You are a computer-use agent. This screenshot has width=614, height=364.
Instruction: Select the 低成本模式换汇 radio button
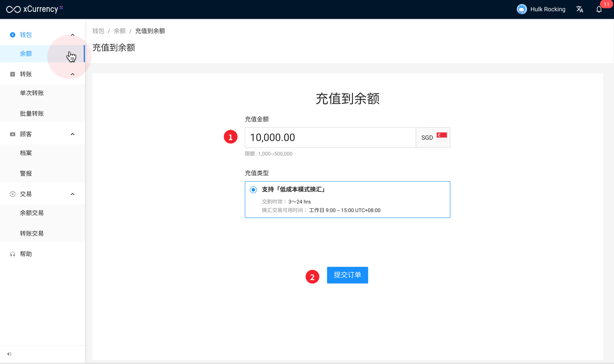253,190
